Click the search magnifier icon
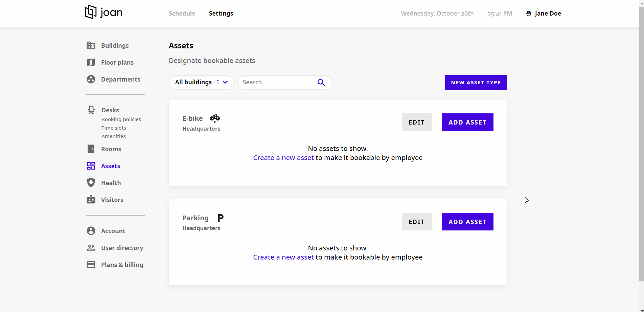 (x=321, y=82)
